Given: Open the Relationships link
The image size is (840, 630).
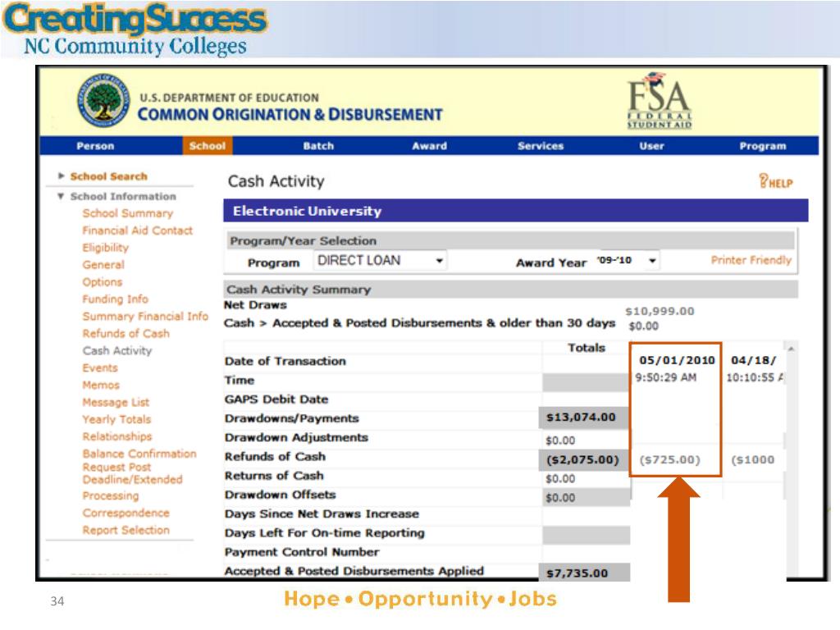Looking at the screenshot, I should [117, 436].
